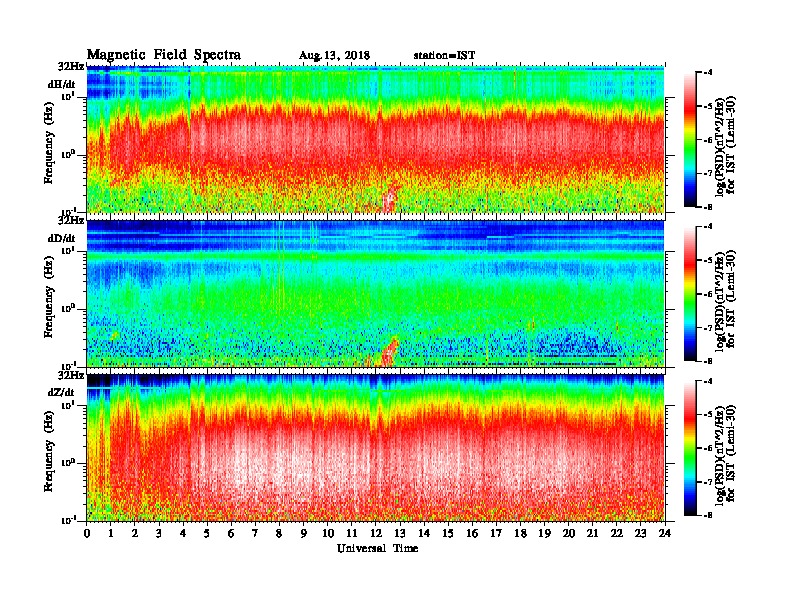This screenshot has height=612, width=792.
Task: Click the "3" hour tick label
Action: [x=159, y=533]
